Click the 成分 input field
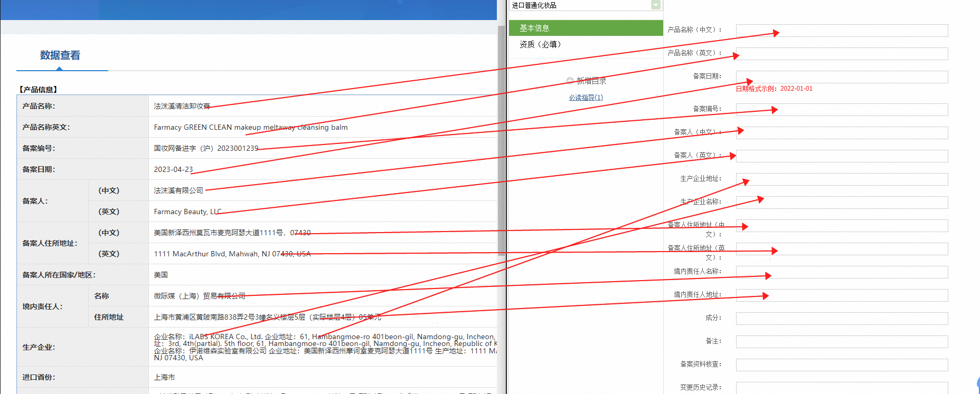 coord(842,319)
